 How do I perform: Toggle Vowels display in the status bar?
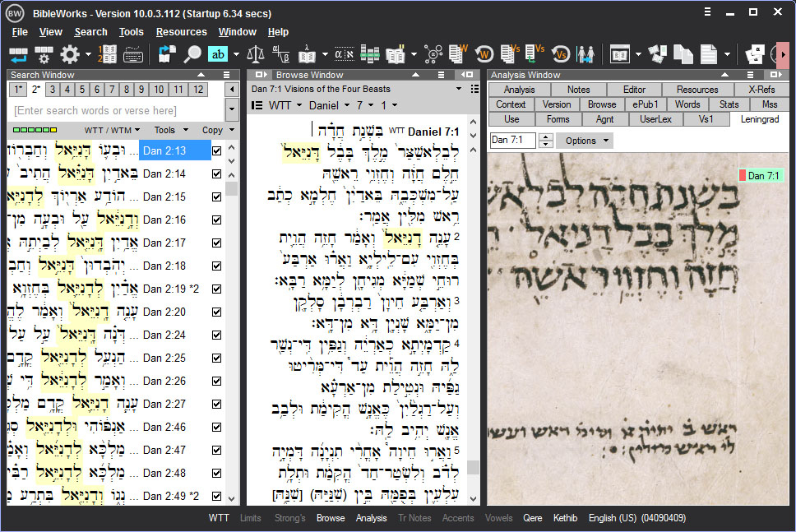point(498,519)
